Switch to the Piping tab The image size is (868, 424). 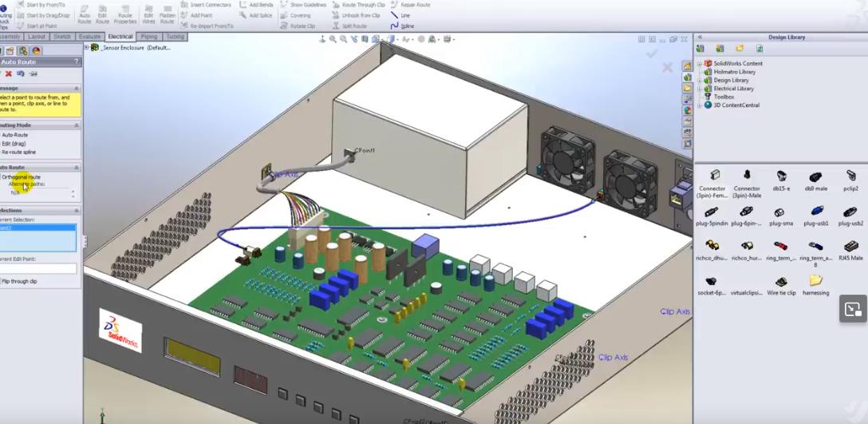pyautogui.click(x=148, y=37)
